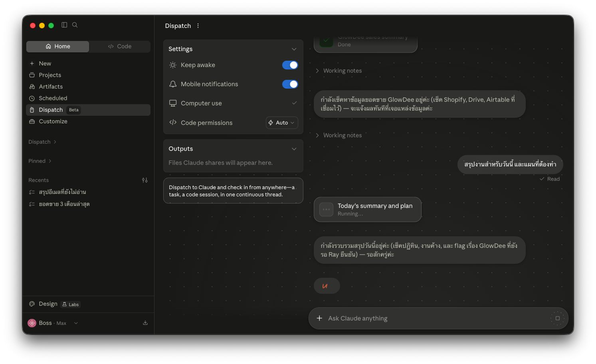The width and height of the screenshot is (596, 364).
Task: Expand the Dispatch sidebar group
Action: (42, 142)
